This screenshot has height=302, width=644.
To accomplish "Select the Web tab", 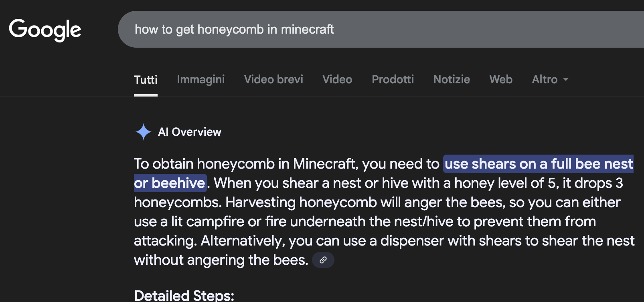I will (501, 80).
